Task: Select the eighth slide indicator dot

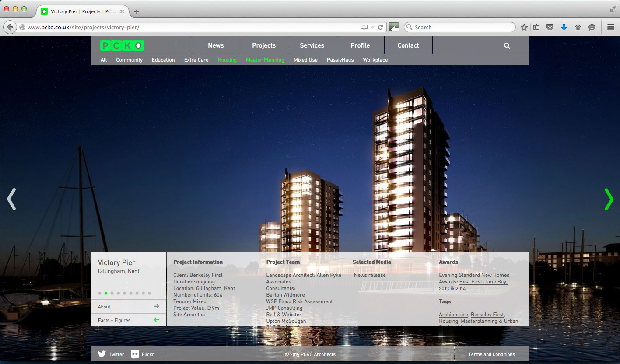Action: 143,293
